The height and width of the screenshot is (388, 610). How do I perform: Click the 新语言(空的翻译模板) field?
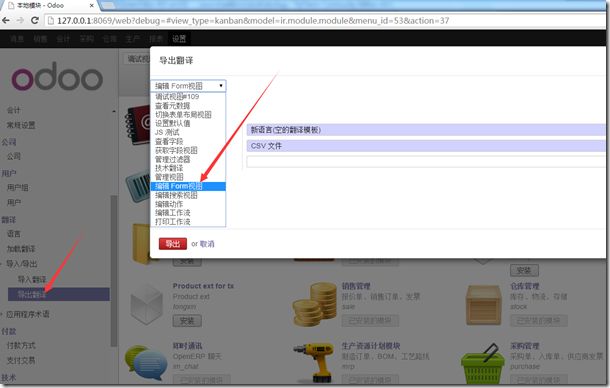pos(426,130)
